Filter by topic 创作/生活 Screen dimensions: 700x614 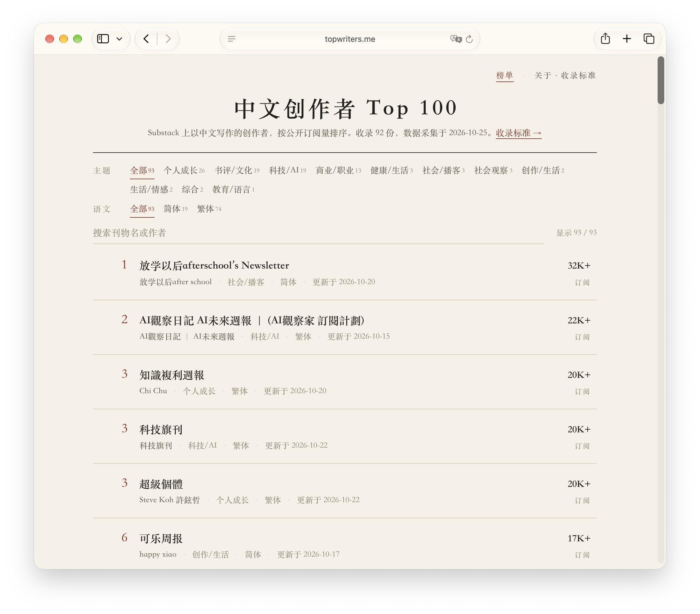click(x=543, y=170)
